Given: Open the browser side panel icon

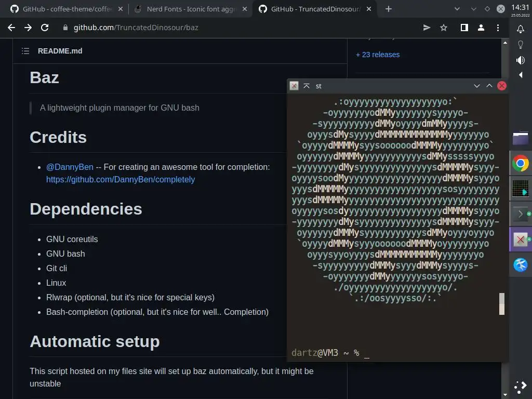Looking at the screenshot, I should 464,28.
